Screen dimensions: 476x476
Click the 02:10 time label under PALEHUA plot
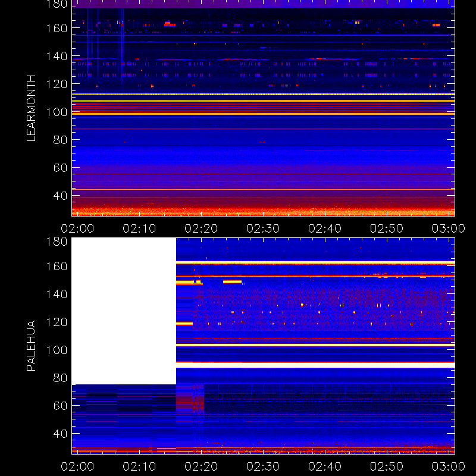[139, 466]
